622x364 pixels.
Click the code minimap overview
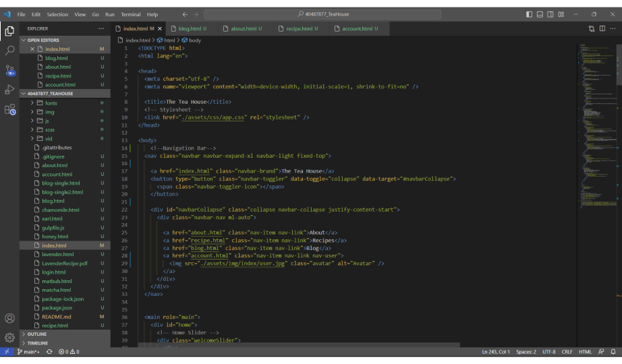[x=597, y=127]
